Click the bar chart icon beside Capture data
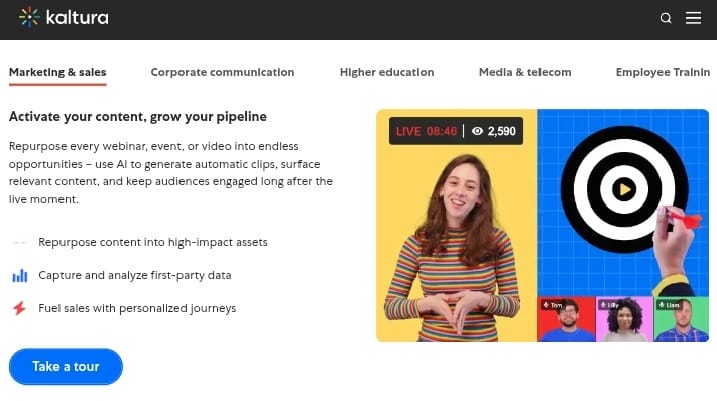The image size is (717, 401). point(20,276)
